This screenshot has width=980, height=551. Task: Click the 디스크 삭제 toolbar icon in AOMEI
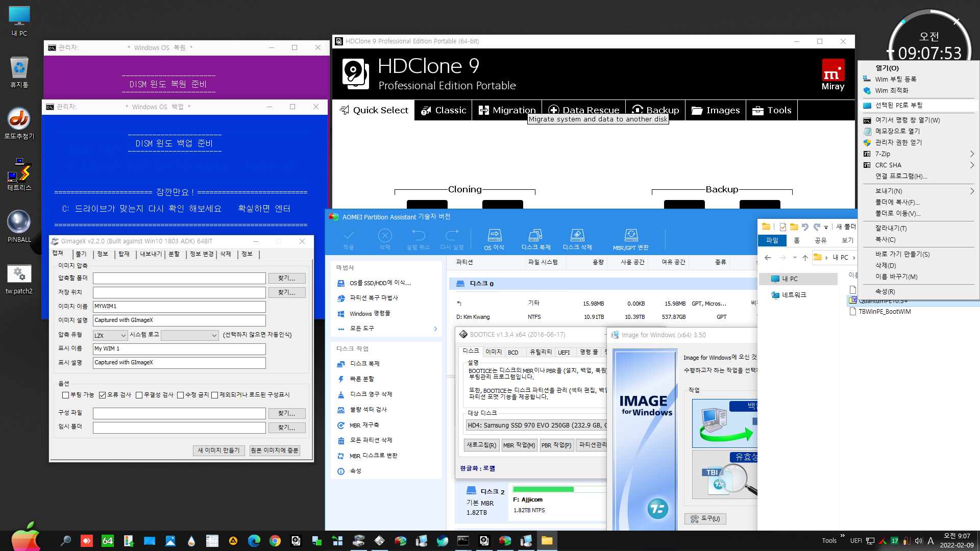577,239
